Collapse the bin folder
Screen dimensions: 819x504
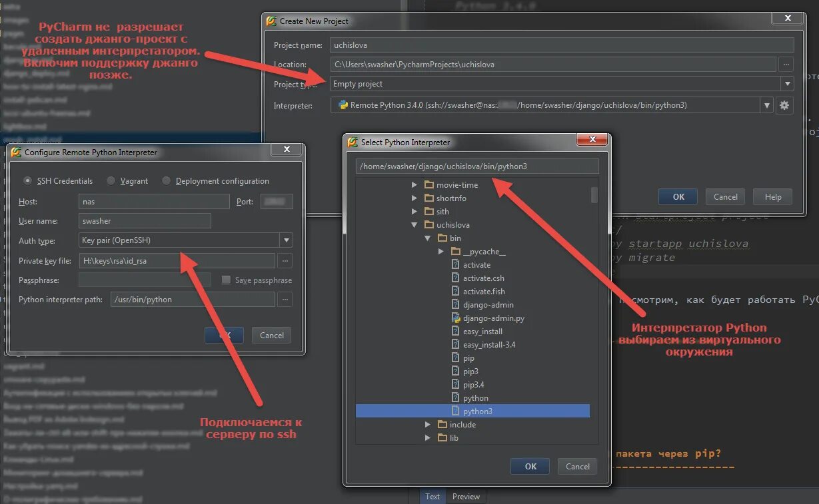(428, 238)
